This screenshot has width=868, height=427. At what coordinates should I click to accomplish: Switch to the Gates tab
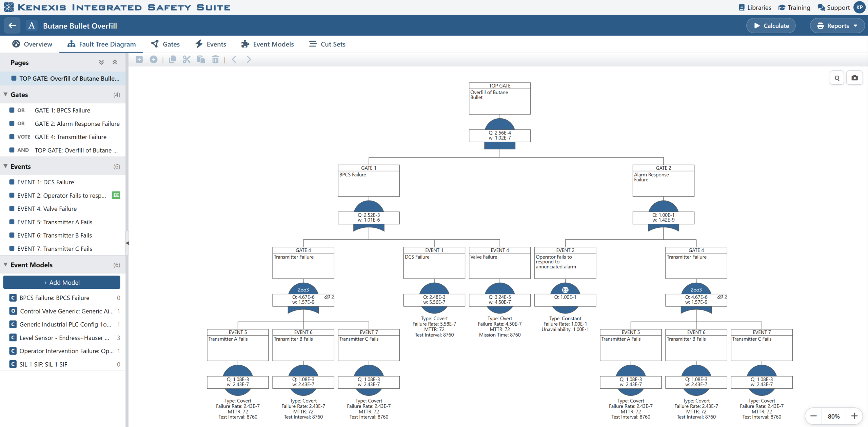(165, 44)
